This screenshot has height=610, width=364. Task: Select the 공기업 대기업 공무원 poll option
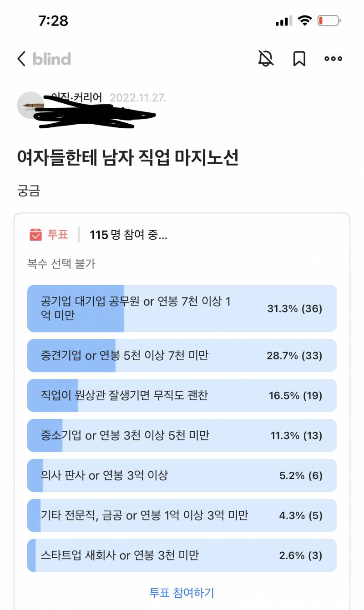pos(182,308)
